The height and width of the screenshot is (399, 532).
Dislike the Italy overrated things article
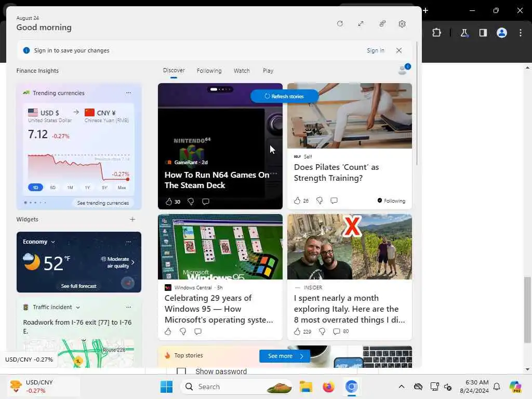click(322, 331)
